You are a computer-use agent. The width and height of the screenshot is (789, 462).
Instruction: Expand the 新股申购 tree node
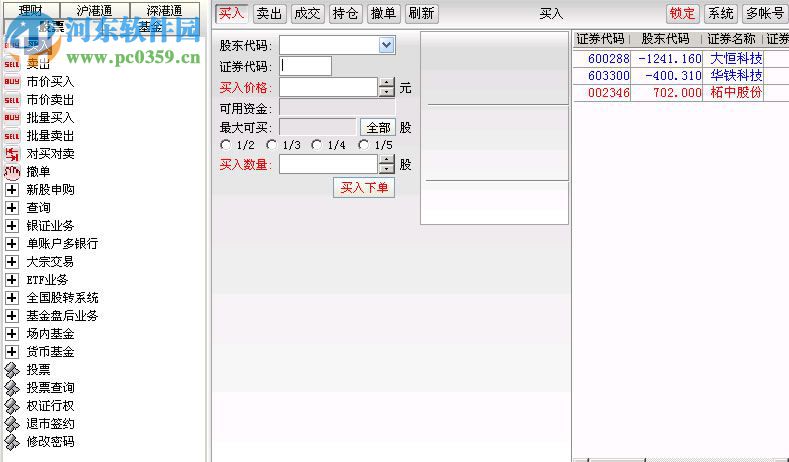[x=12, y=190]
